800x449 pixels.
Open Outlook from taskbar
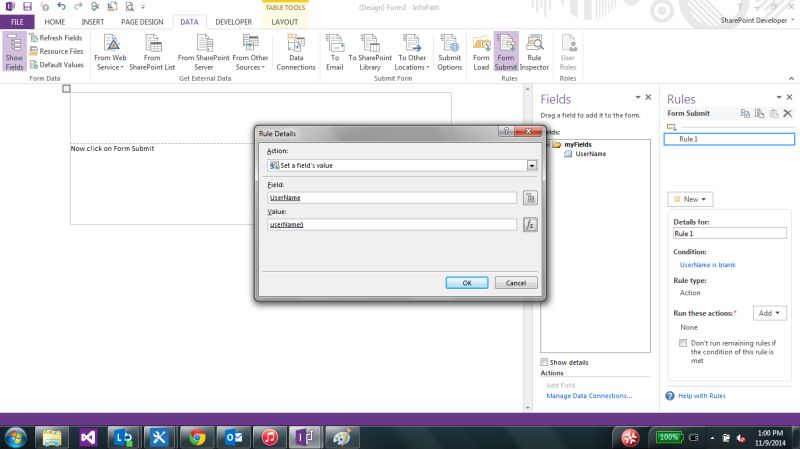coord(234,437)
